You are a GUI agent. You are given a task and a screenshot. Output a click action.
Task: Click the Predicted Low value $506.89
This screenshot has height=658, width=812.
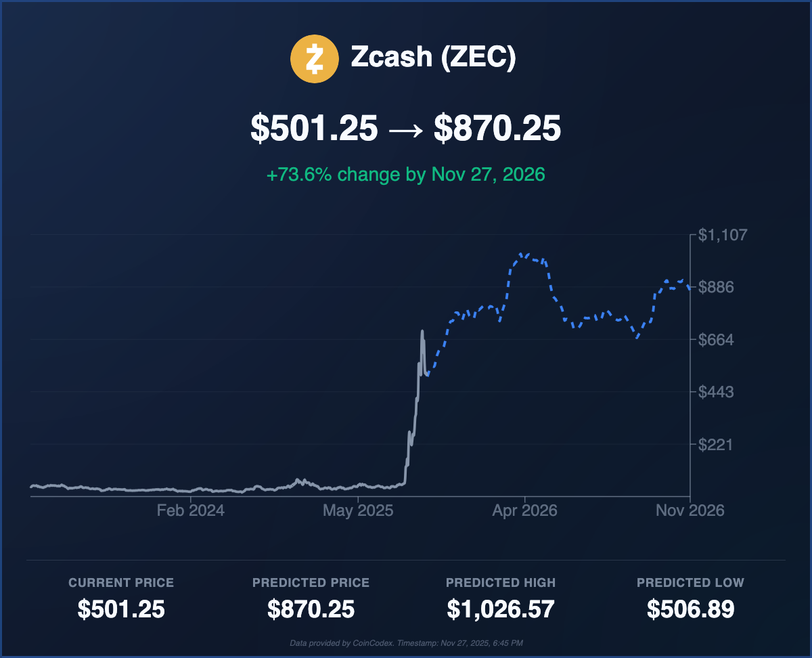[690, 609]
